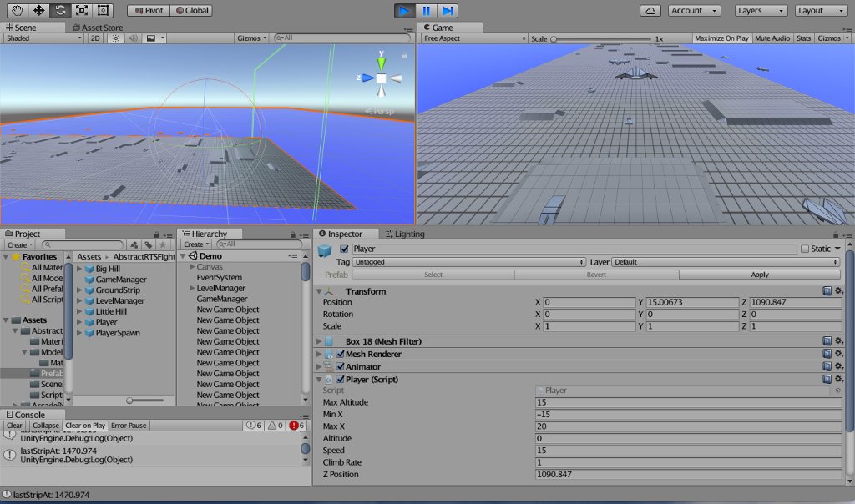Open Mesh Renderer gear menu
This screenshot has height=504, width=855.
point(839,354)
